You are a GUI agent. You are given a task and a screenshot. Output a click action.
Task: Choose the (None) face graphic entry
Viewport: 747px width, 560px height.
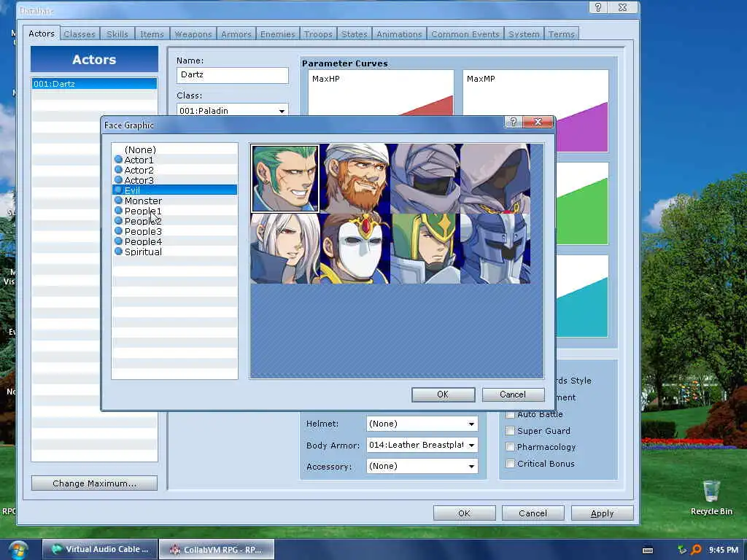174,149
